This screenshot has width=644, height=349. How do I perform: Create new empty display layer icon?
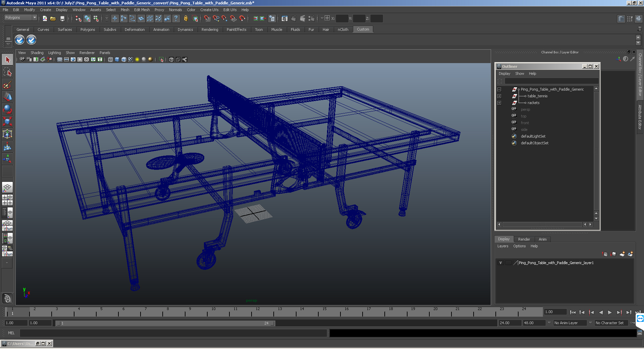(x=622, y=254)
